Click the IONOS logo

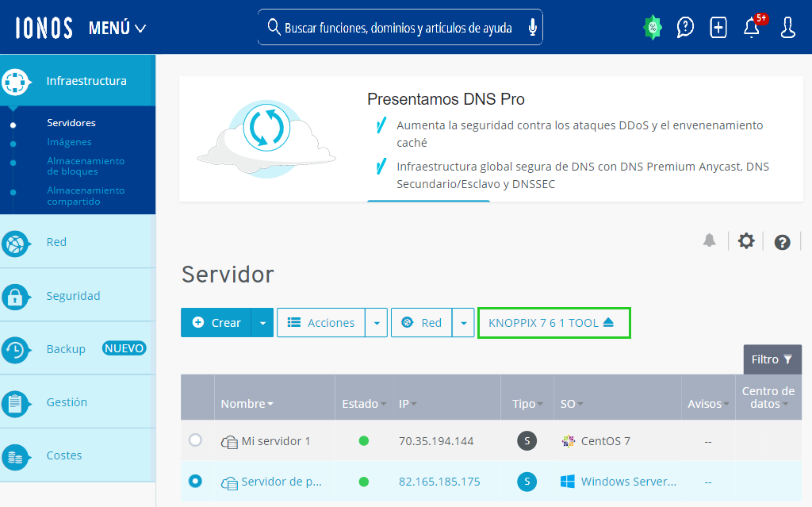coord(44,28)
